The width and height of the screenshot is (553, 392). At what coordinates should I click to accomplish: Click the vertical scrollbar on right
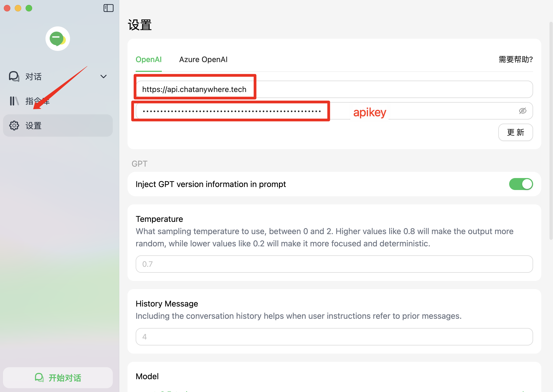[x=551, y=131]
